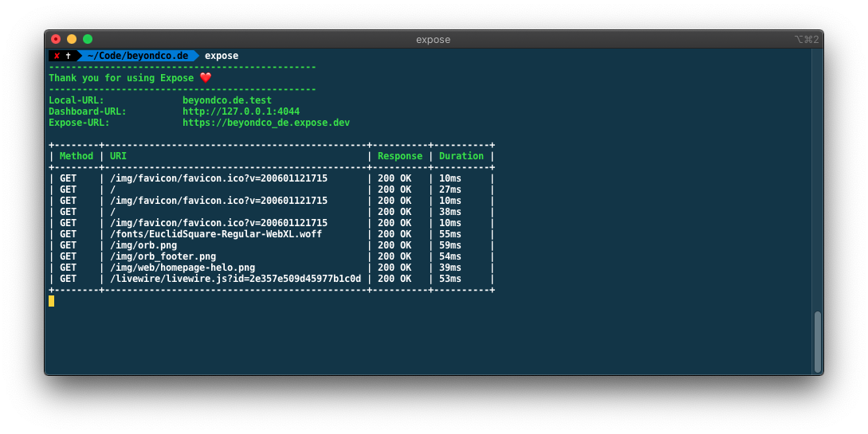Screen dimensions: 868x434
Task: Maximize the terminal with the green button
Action: [x=88, y=39]
